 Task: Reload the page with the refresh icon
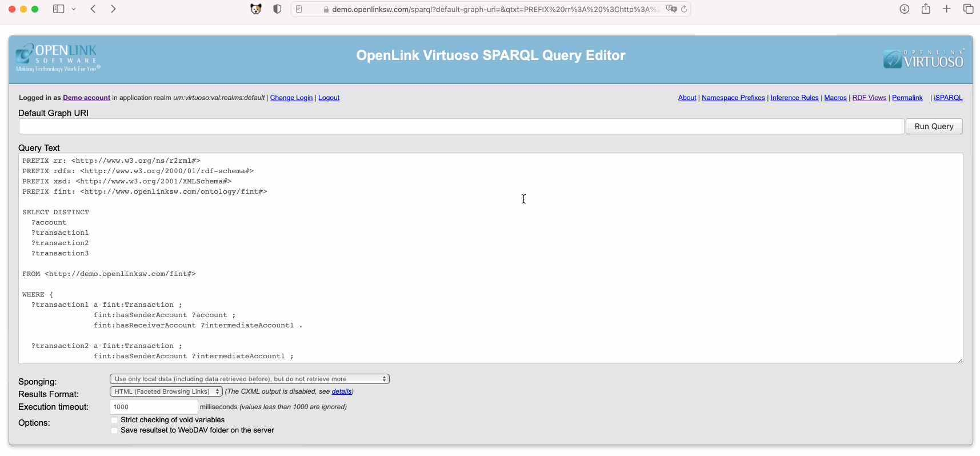click(x=684, y=9)
